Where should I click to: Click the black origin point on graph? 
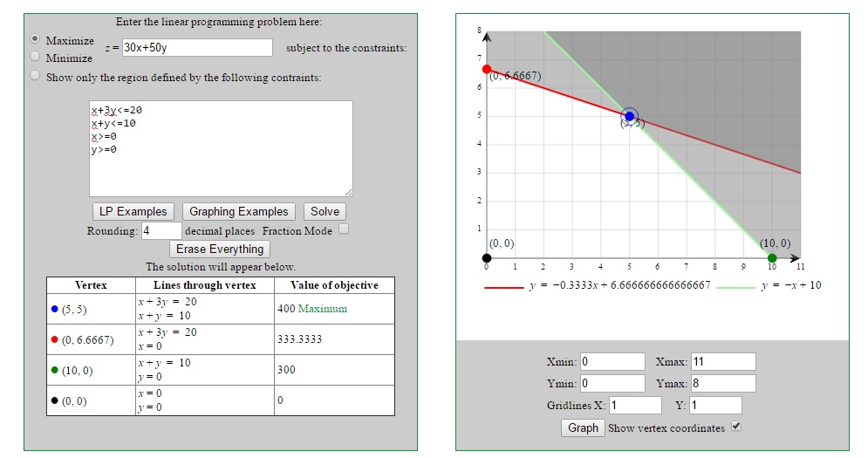(x=487, y=258)
